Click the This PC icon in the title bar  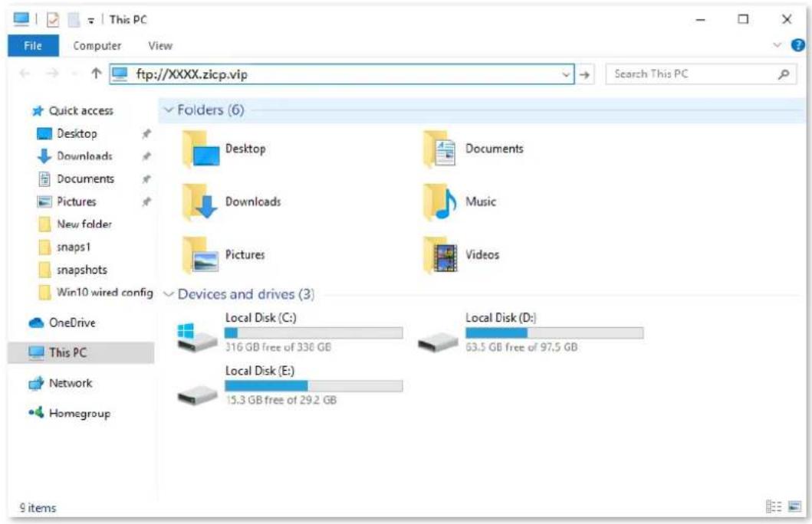21,20
